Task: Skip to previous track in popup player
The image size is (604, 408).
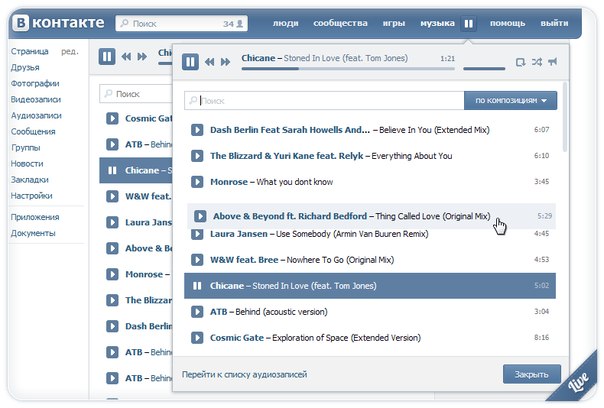Action: tap(210, 62)
